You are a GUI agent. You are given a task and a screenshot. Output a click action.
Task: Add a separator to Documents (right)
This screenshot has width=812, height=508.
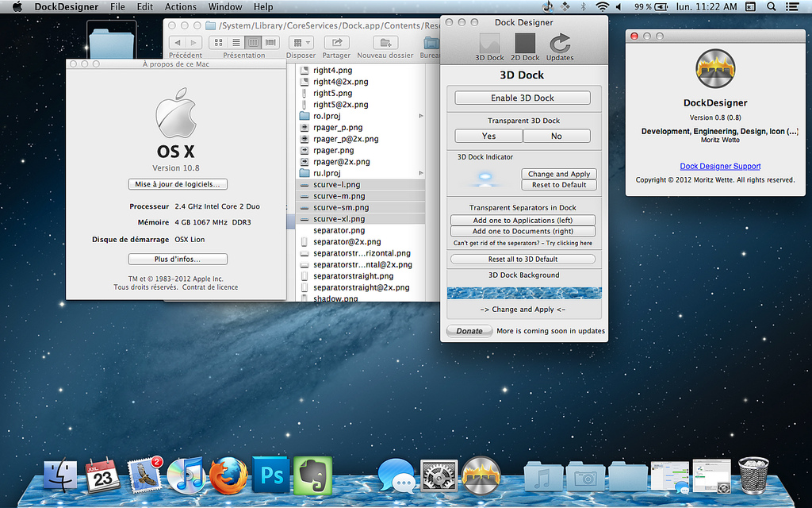[x=523, y=231]
